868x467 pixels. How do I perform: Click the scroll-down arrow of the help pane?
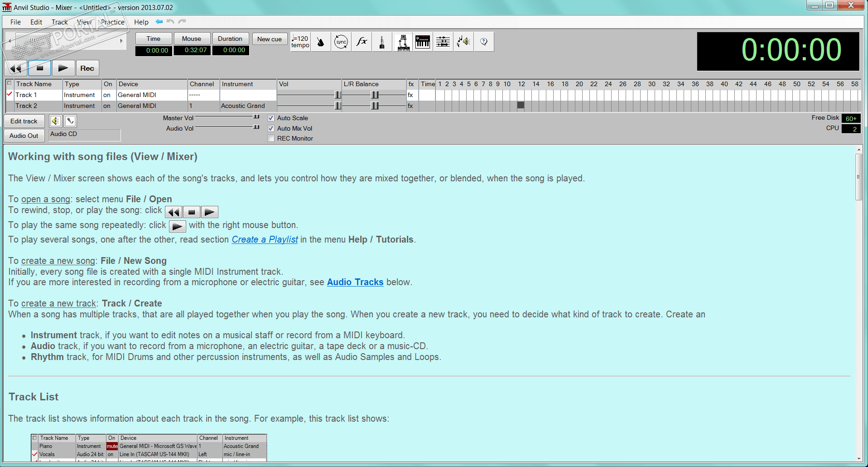click(x=858, y=459)
